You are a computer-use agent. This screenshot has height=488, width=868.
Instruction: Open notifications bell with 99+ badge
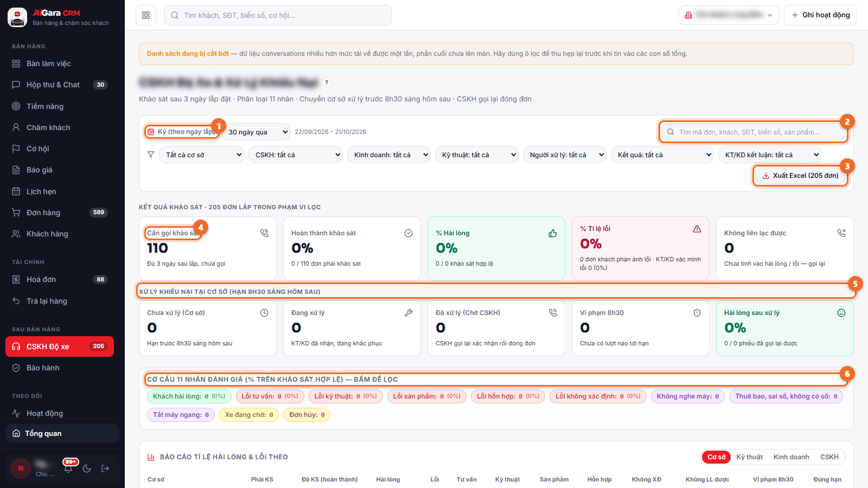[68, 468]
